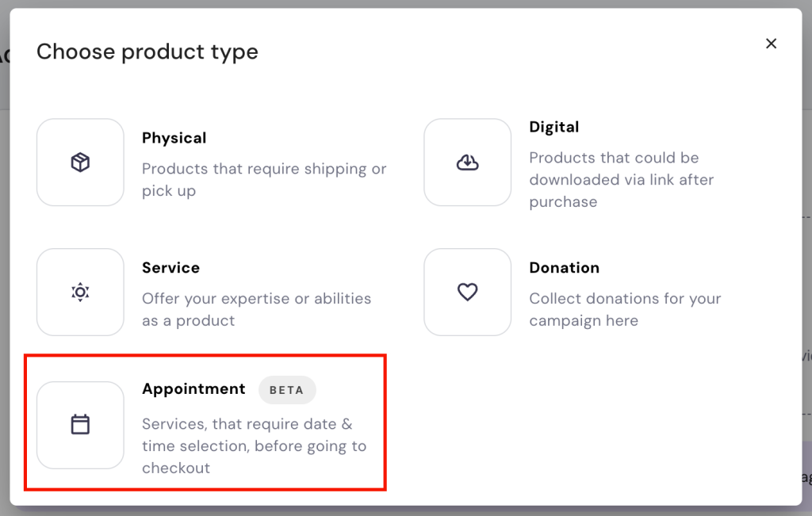
Task: Click the Physical label text
Action: pyautogui.click(x=174, y=137)
